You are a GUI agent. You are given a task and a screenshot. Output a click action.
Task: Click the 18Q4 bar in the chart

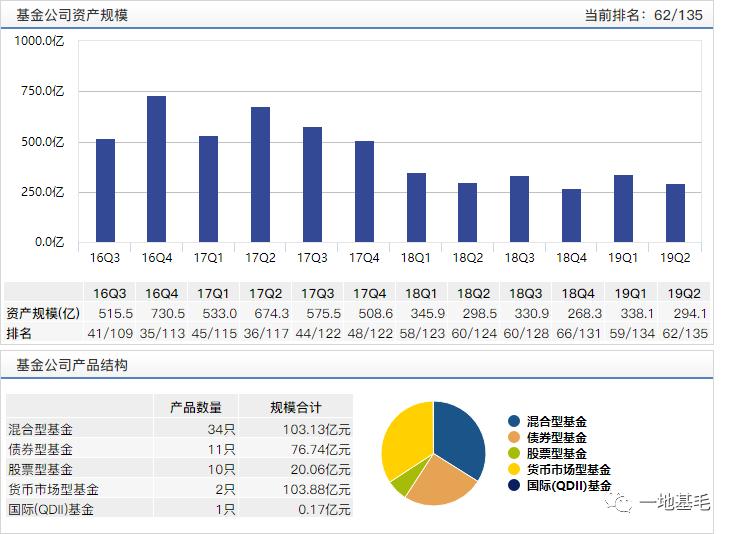571,215
